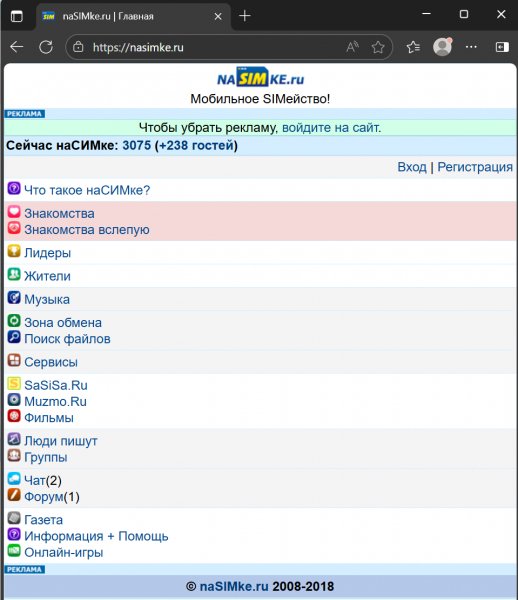Click the magnifier icon next to Поиск файлов
Viewport: 518px width, 600px height.
(14, 337)
